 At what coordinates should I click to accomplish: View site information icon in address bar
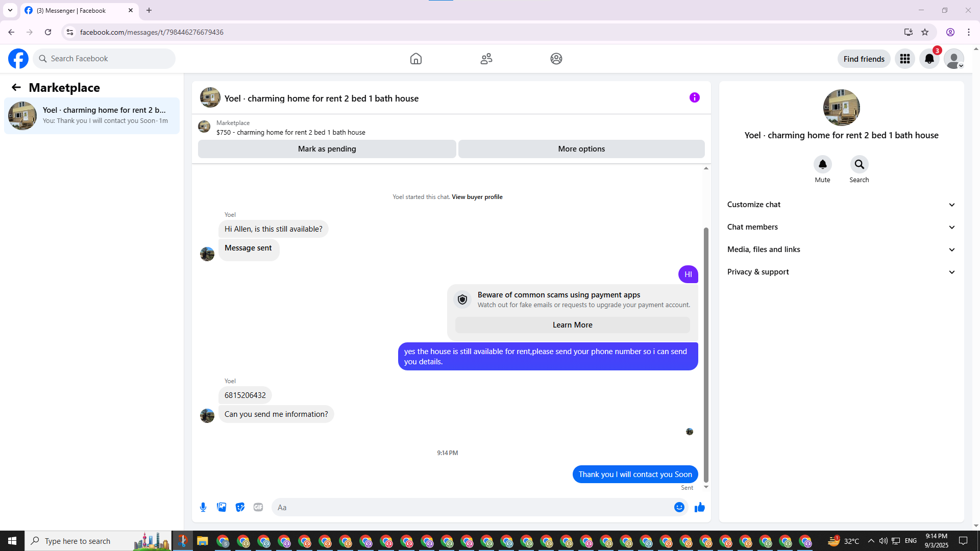pos(70,32)
